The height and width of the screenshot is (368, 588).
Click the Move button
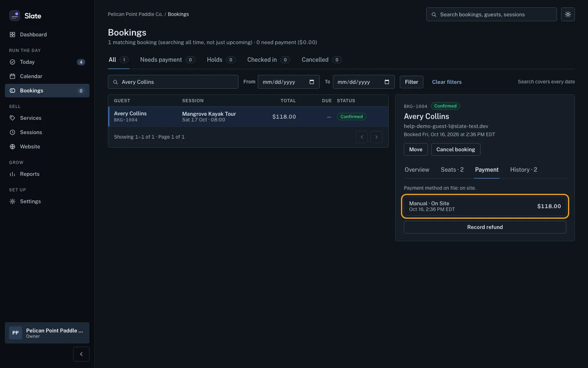pyautogui.click(x=416, y=150)
